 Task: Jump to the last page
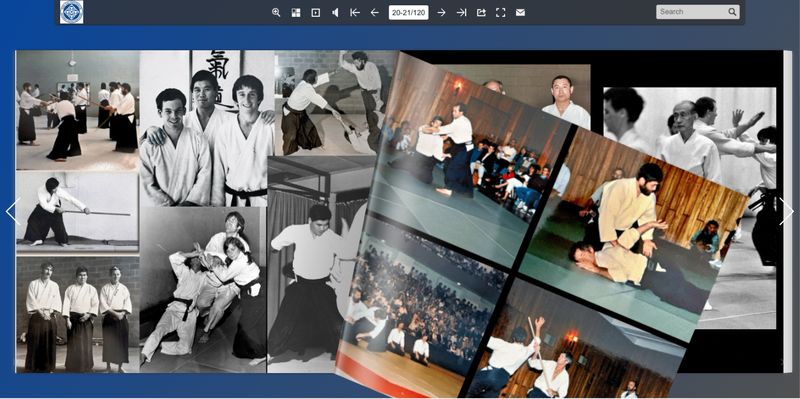[x=461, y=13]
